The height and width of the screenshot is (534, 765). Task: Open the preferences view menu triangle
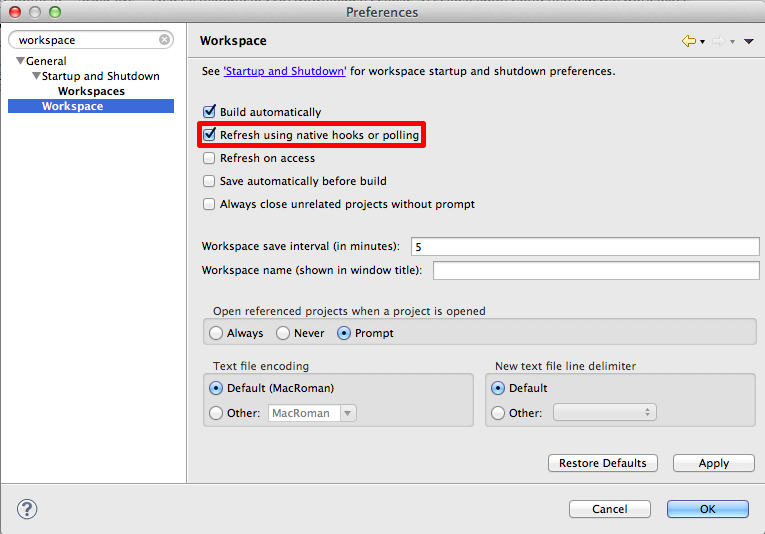point(748,41)
